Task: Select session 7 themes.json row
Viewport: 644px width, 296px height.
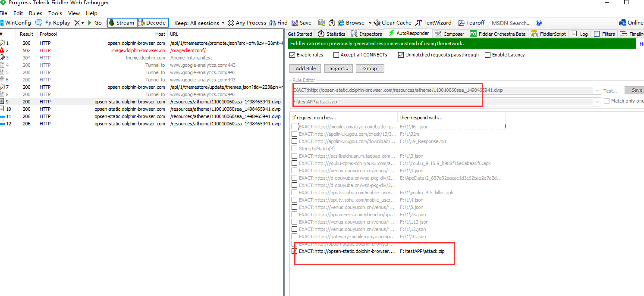Action: (x=141, y=87)
